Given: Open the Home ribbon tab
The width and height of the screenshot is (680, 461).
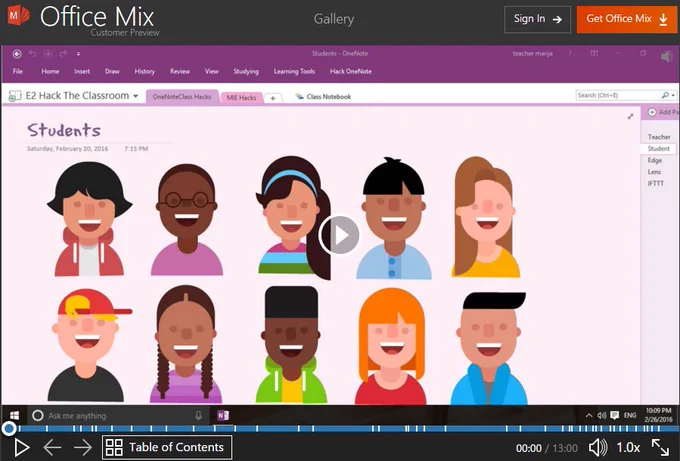Looking at the screenshot, I should 50,72.
